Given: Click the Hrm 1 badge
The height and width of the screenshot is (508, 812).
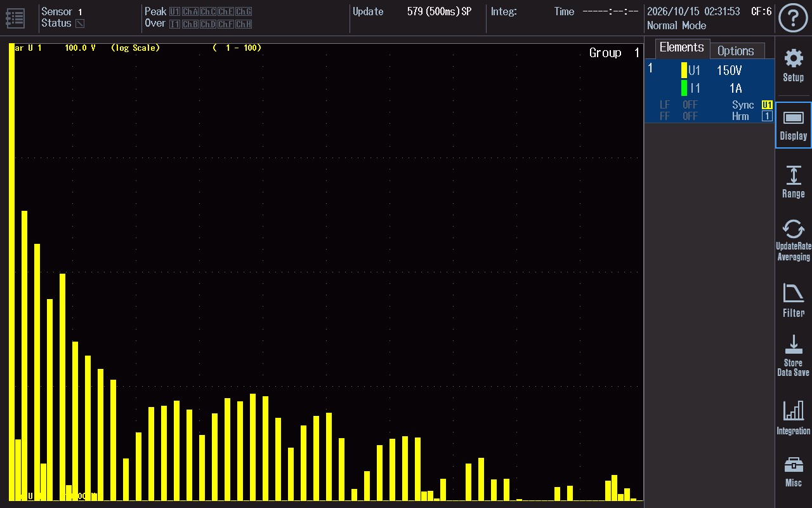Looking at the screenshot, I should [x=767, y=116].
